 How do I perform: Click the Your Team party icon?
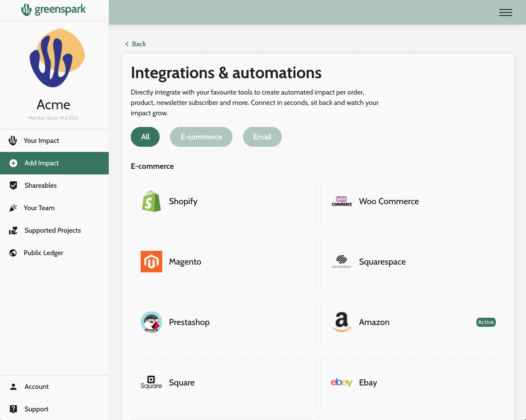[x=13, y=208]
